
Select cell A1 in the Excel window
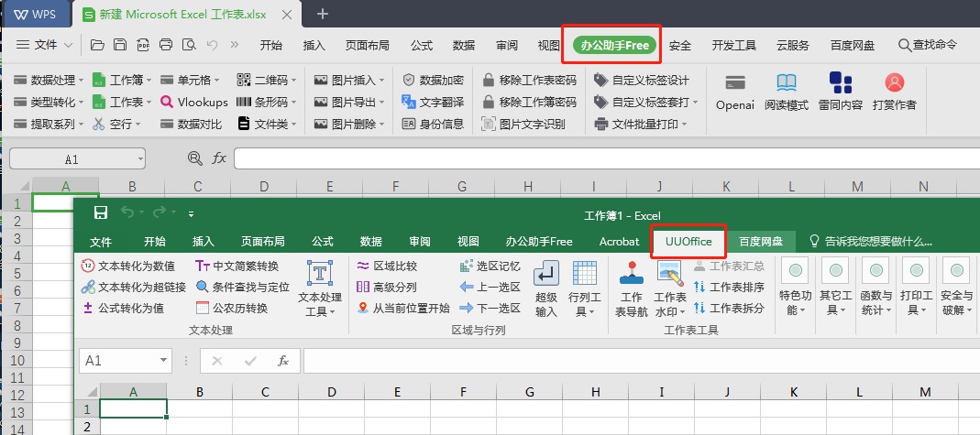pyautogui.click(x=133, y=408)
